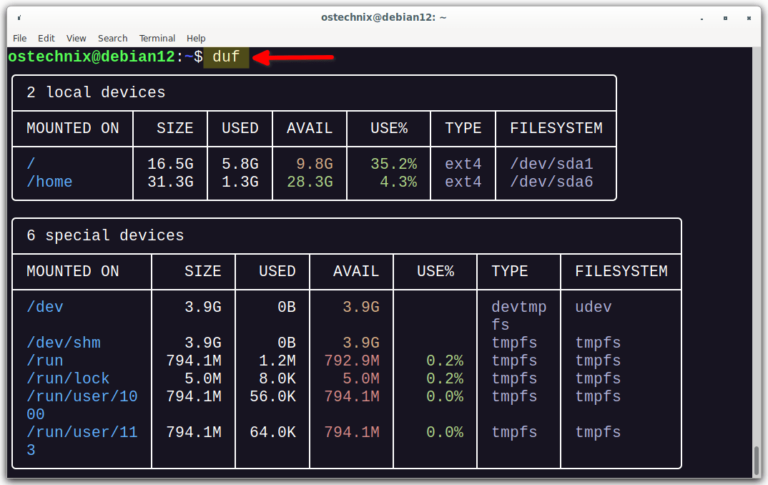The image size is (768, 485).
Task: Click the window title ostechnix@debian12
Action: click(383, 17)
